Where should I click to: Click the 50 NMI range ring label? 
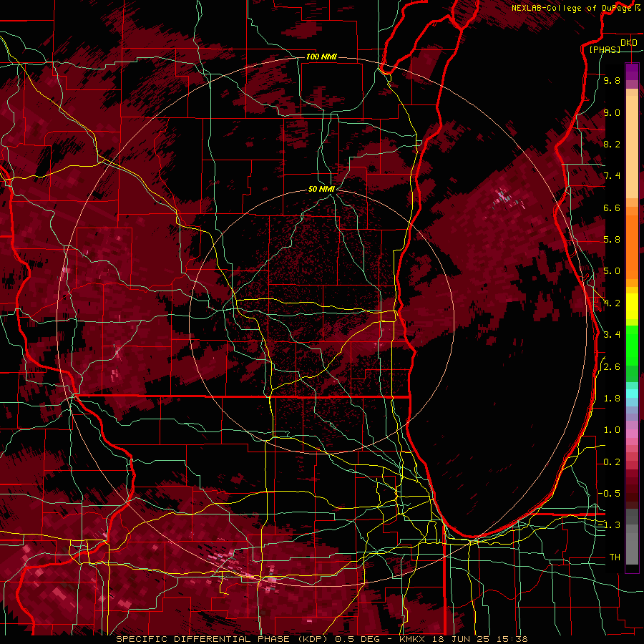(x=321, y=190)
